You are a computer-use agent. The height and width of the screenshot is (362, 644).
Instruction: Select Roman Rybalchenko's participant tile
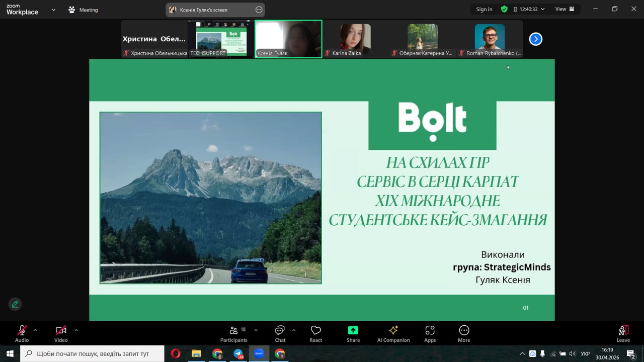tap(490, 39)
